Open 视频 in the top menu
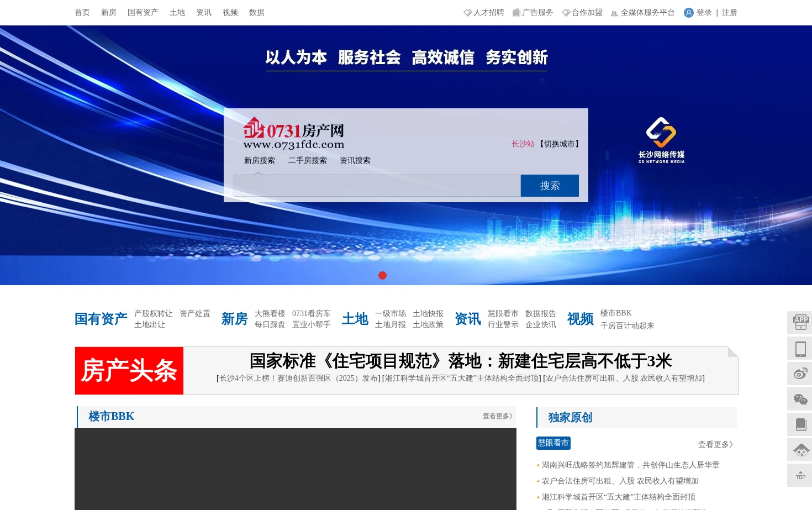This screenshot has height=510, width=812. (x=230, y=13)
